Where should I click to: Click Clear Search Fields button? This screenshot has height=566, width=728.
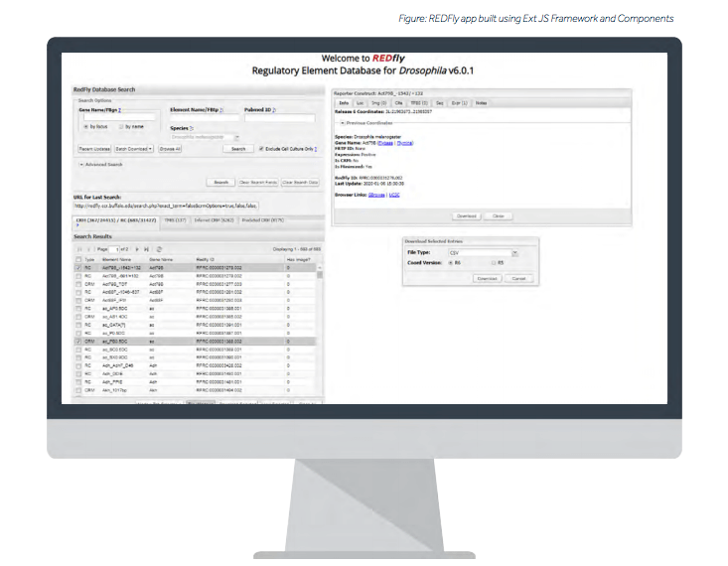258,183
